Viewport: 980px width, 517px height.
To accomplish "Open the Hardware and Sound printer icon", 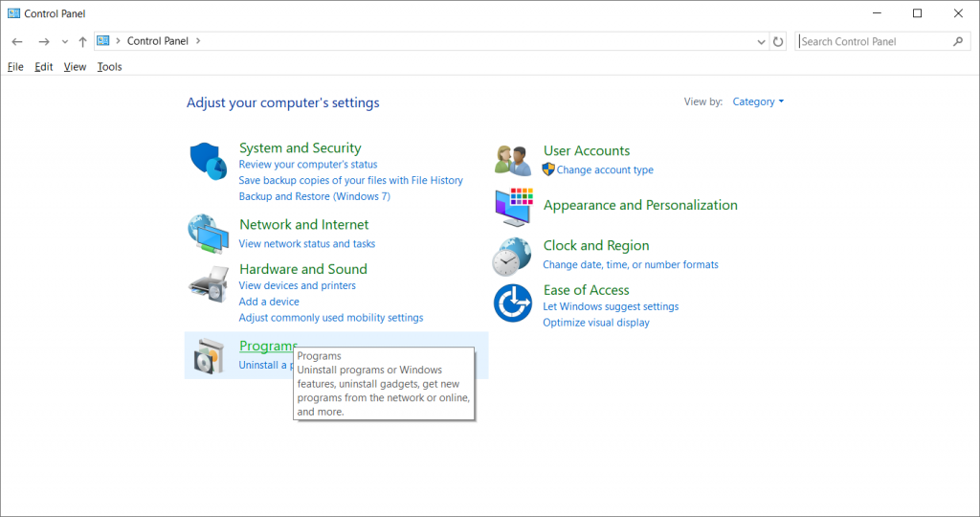I will pyautogui.click(x=209, y=284).
